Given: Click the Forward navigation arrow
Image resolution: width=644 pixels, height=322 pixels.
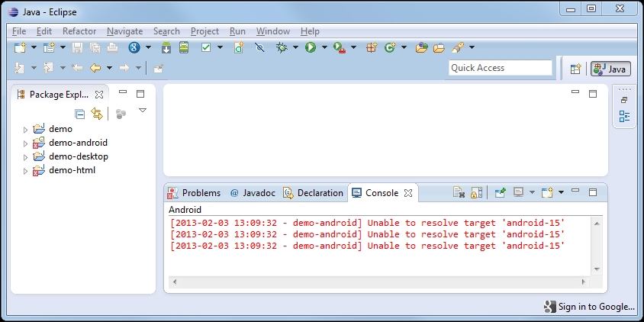Looking at the screenshot, I should (124, 68).
